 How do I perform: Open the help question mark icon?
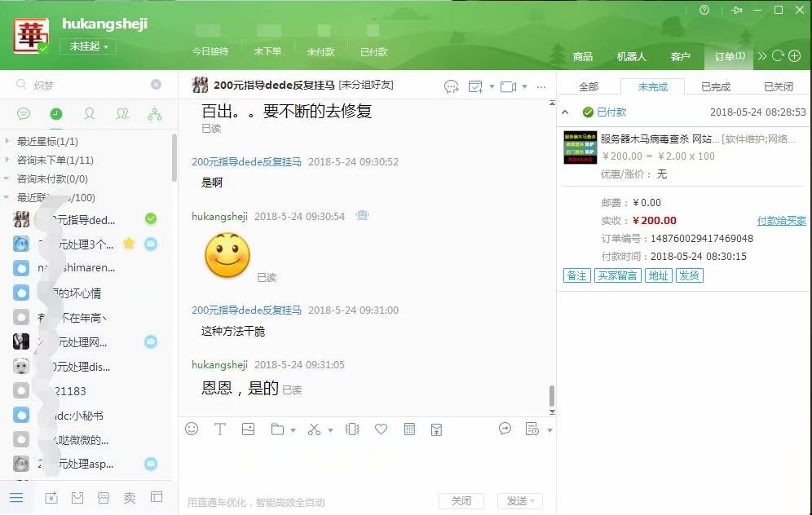tap(704, 10)
